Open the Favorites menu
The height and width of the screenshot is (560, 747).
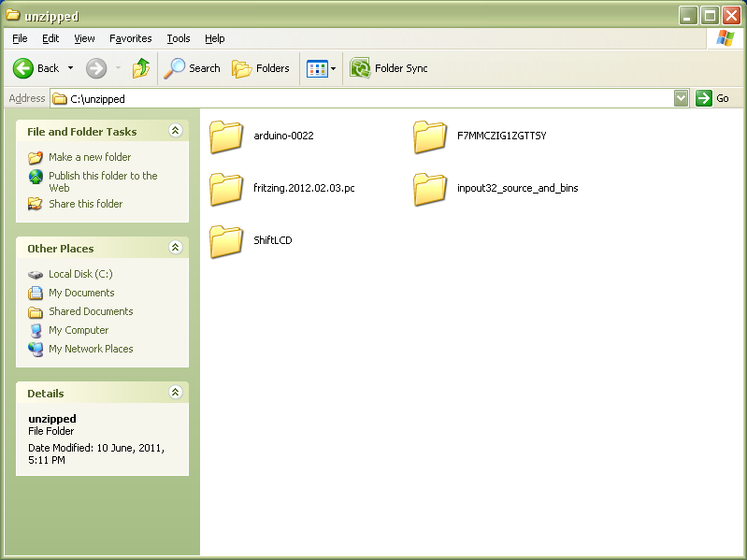[131, 38]
